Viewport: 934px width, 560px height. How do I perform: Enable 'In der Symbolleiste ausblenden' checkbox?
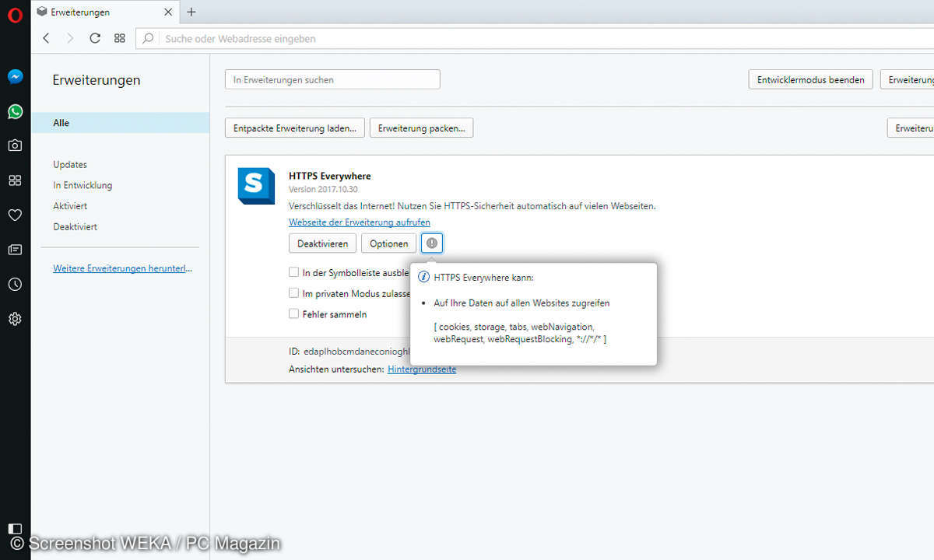293,272
